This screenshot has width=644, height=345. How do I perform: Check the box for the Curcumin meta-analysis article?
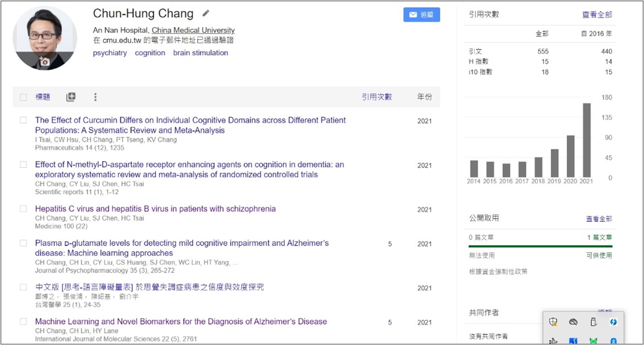point(23,120)
